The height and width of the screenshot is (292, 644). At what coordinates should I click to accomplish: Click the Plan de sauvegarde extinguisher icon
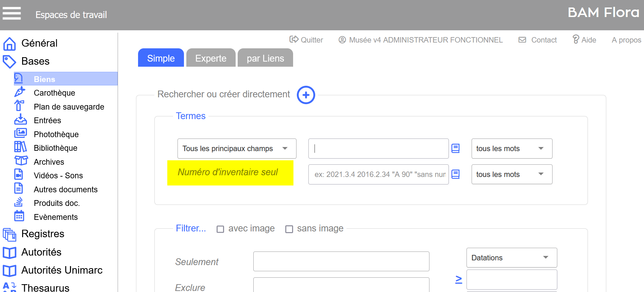coord(19,106)
